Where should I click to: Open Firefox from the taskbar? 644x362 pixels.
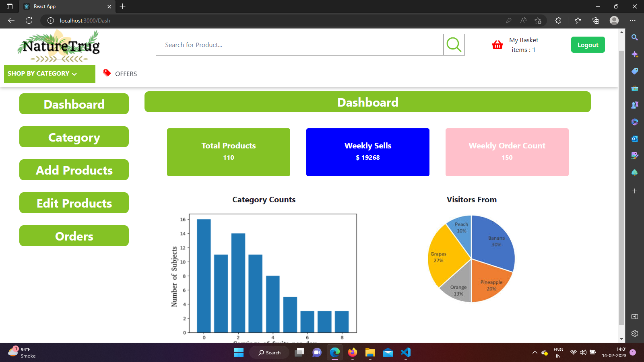point(353,353)
